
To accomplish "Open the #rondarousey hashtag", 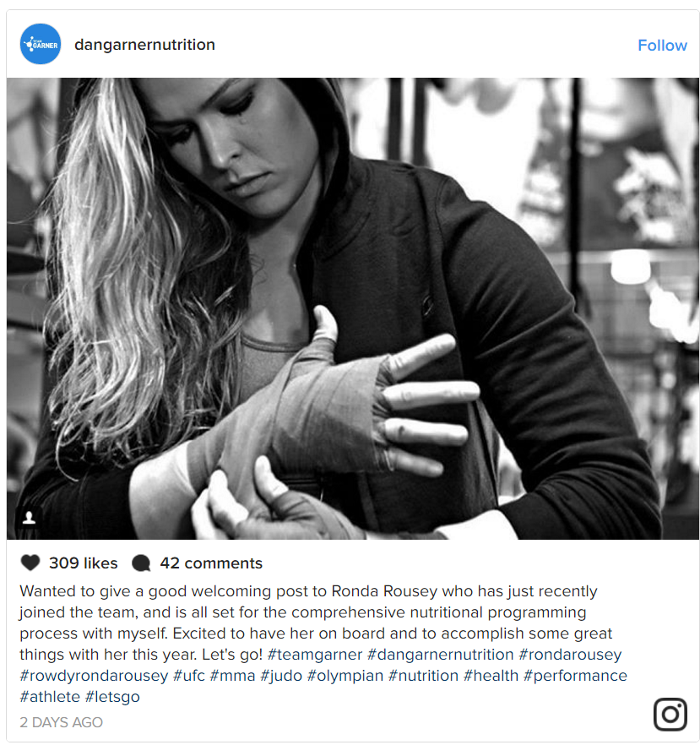I will (570, 655).
